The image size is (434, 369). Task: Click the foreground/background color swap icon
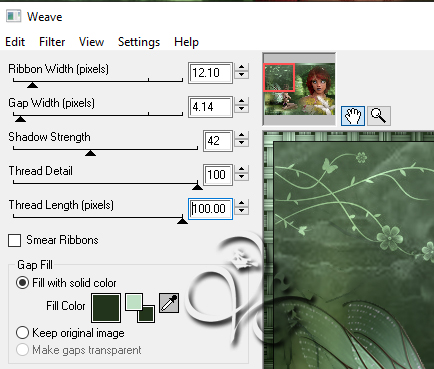coord(140,308)
